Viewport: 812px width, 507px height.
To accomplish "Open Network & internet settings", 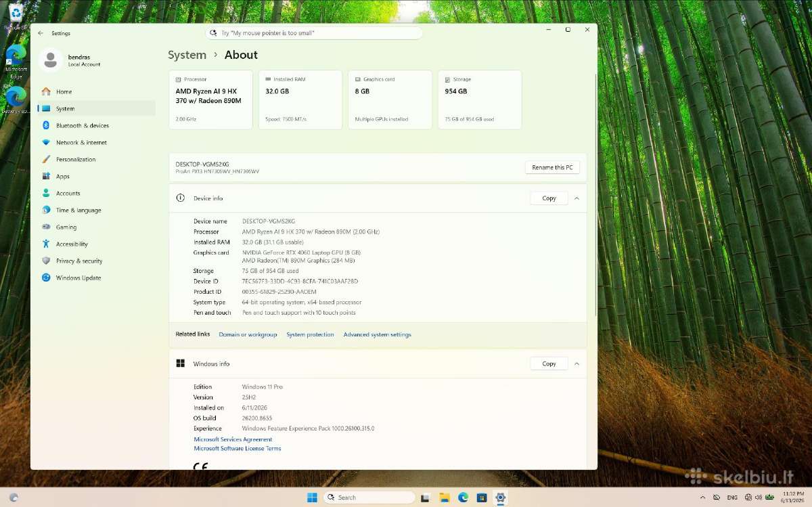I will pyautogui.click(x=97, y=142).
